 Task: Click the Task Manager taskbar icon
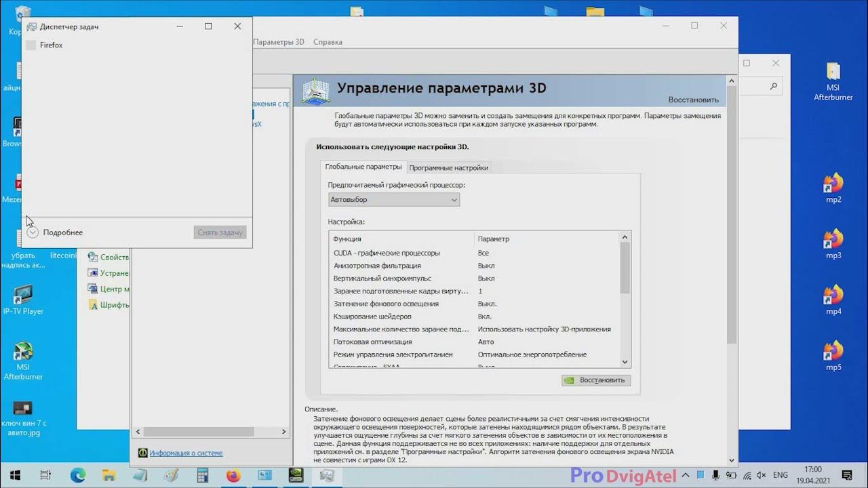(327, 476)
